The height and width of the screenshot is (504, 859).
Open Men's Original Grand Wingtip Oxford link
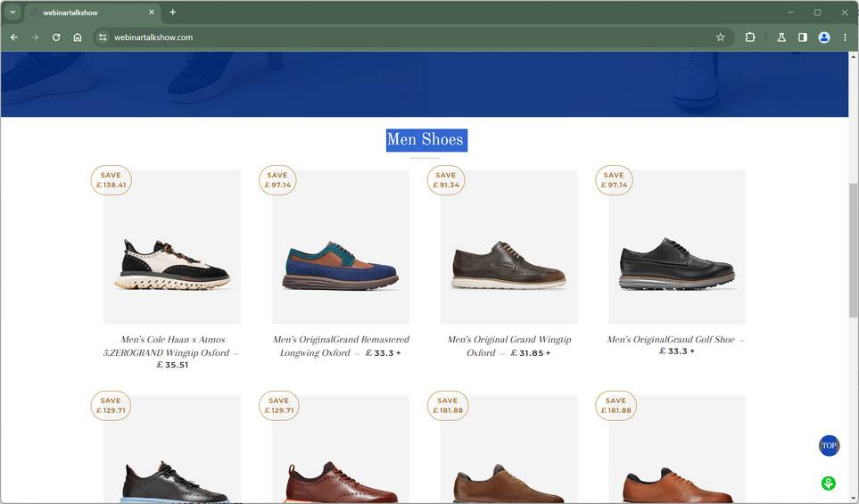(x=508, y=346)
